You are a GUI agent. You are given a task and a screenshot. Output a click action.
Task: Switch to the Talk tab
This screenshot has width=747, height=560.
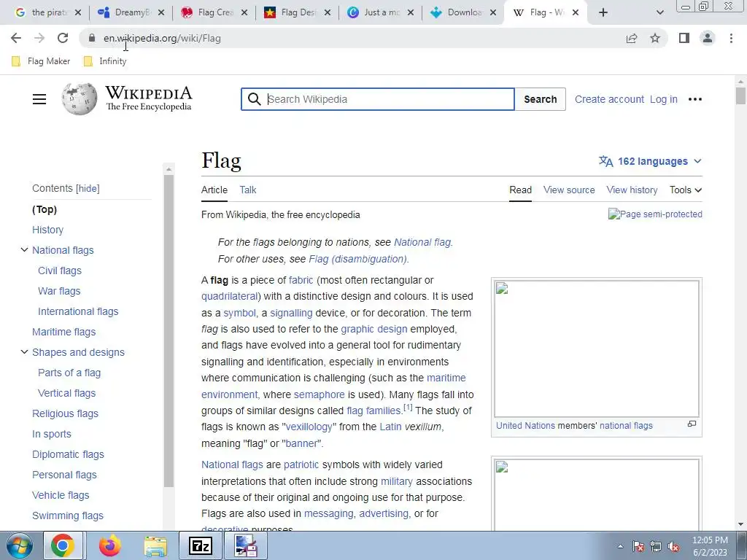(x=248, y=190)
